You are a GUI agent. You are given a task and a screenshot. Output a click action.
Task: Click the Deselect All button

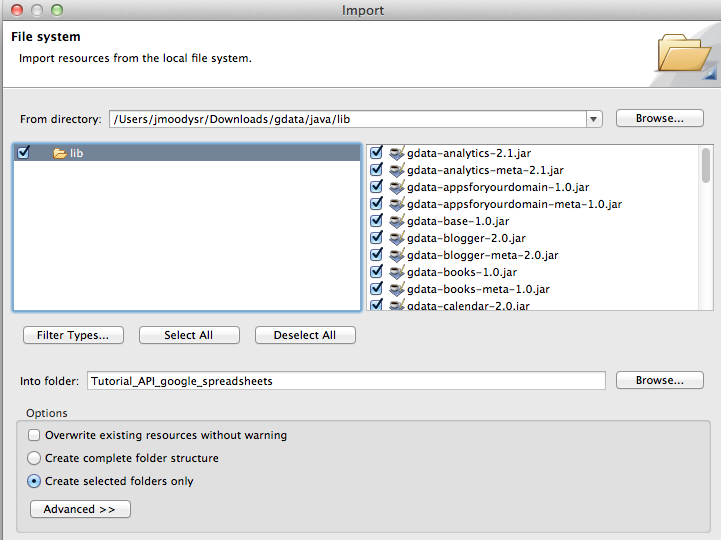[305, 335]
